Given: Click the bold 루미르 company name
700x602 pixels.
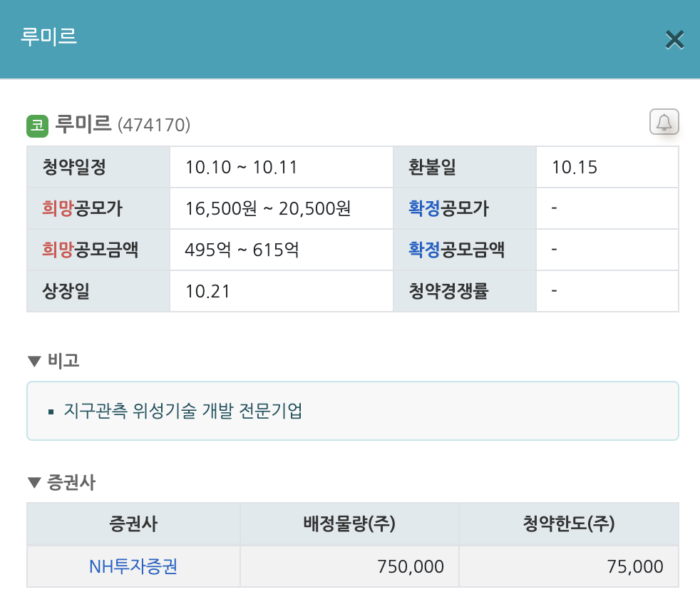Looking at the screenshot, I should coord(83,123).
